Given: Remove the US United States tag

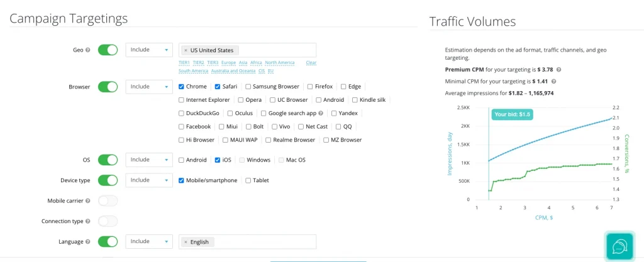Looking at the screenshot, I should tap(186, 50).
